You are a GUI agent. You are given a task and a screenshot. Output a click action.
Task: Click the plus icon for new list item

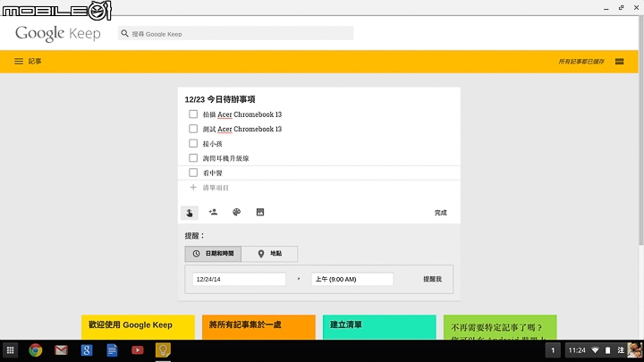pyautogui.click(x=193, y=188)
